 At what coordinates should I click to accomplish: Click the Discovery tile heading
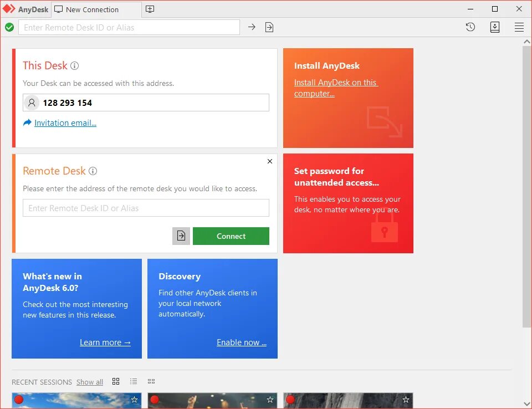tap(180, 277)
